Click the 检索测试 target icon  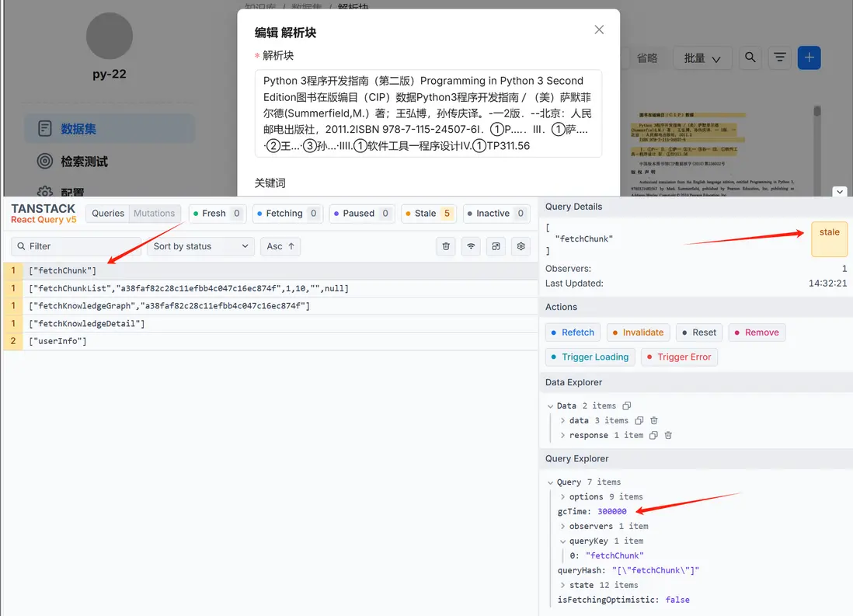(45, 162)
